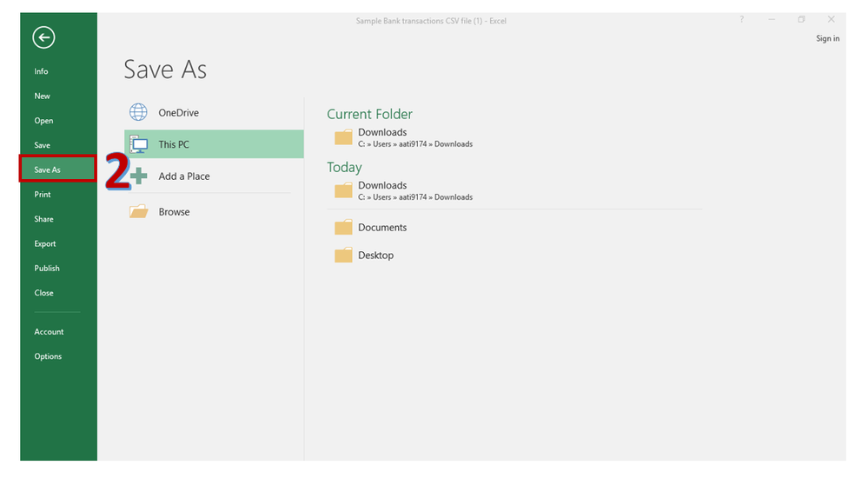Open Excel Options
This screenshot has height=485, width=868.
click(x=48, y=356)
